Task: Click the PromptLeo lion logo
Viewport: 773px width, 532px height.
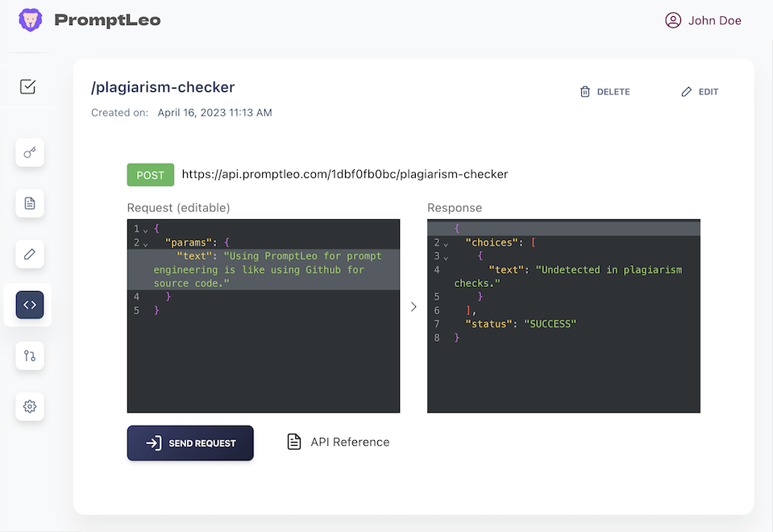Action: (x=30, y=20)
